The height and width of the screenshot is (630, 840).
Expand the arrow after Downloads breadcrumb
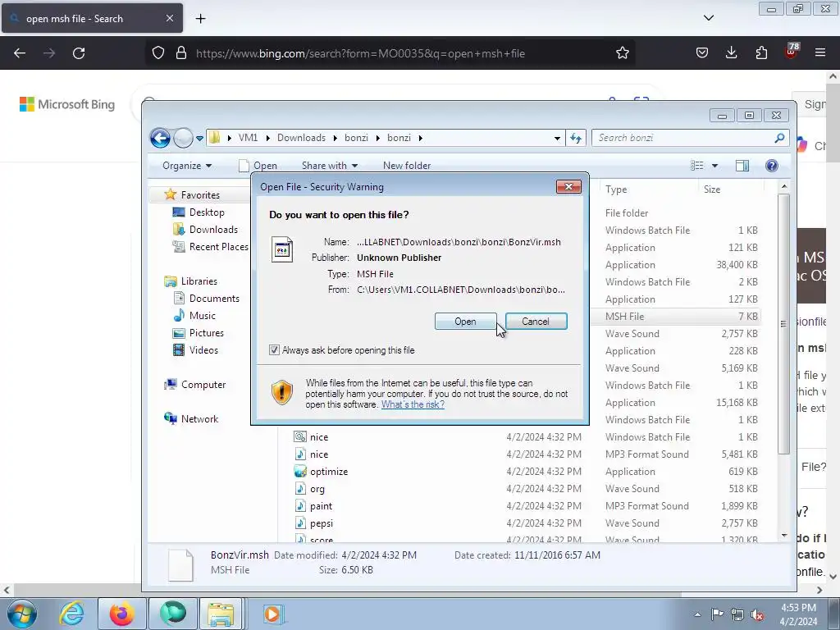point(335,138)
